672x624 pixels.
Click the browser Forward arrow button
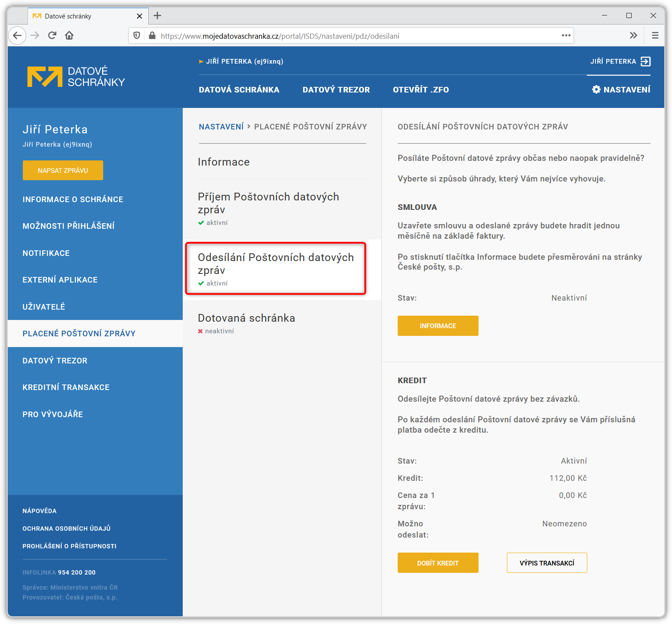(x=35, y=35)
